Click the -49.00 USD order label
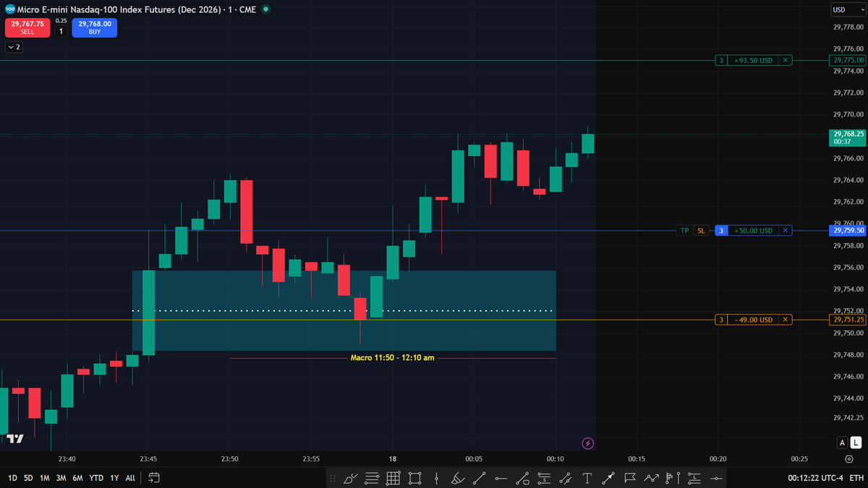 click(x=753, y=320)
